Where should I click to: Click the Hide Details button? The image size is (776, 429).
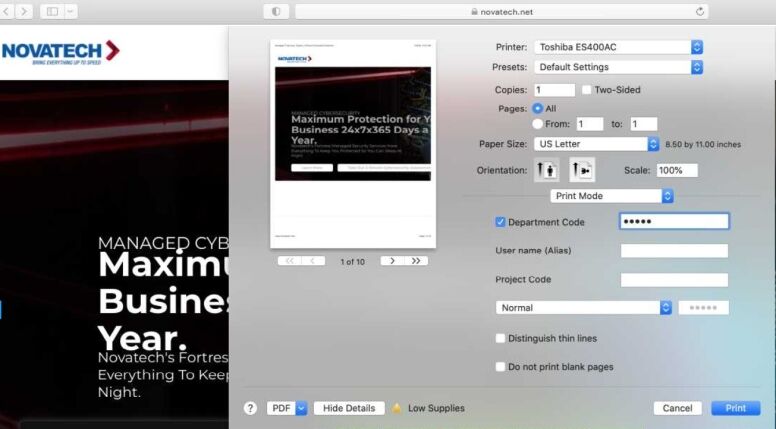349,408
